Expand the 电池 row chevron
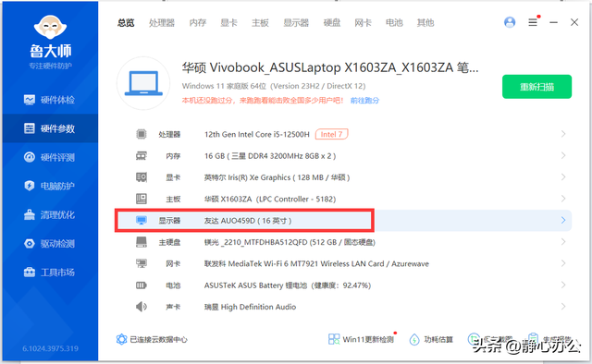This screenshot has height=364, width=592. (x=563, y=285)
